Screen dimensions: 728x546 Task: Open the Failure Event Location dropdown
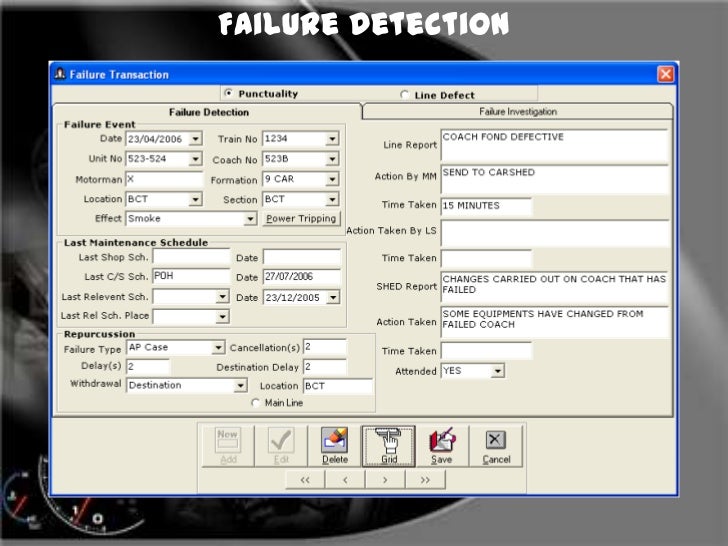click(x=195, y=199)
